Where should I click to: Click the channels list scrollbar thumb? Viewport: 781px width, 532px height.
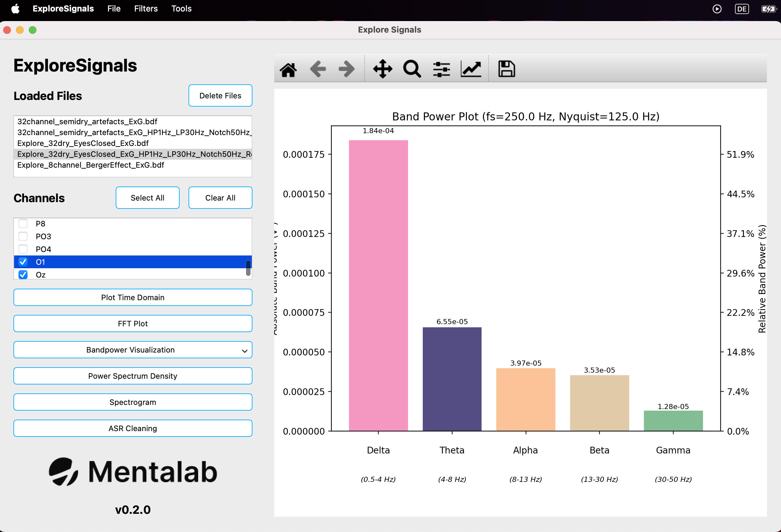tap(248, 268)
